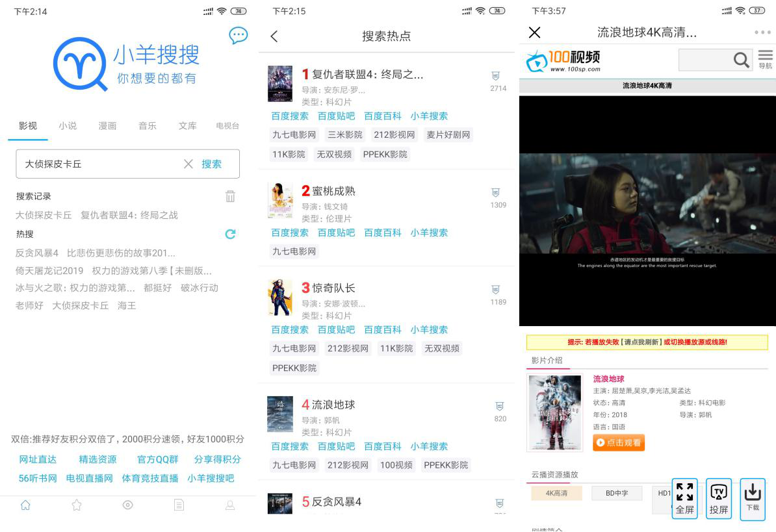Select the 漫画 tab

pos(107,126)
